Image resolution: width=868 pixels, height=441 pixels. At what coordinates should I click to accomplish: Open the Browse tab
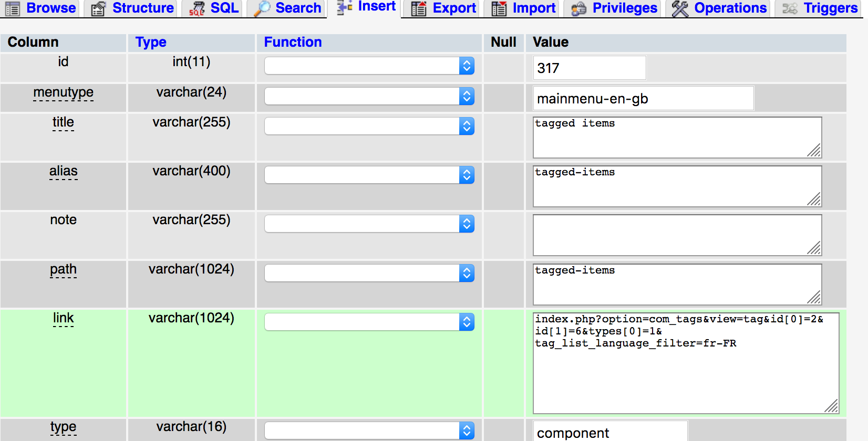(x=51, y=8)
